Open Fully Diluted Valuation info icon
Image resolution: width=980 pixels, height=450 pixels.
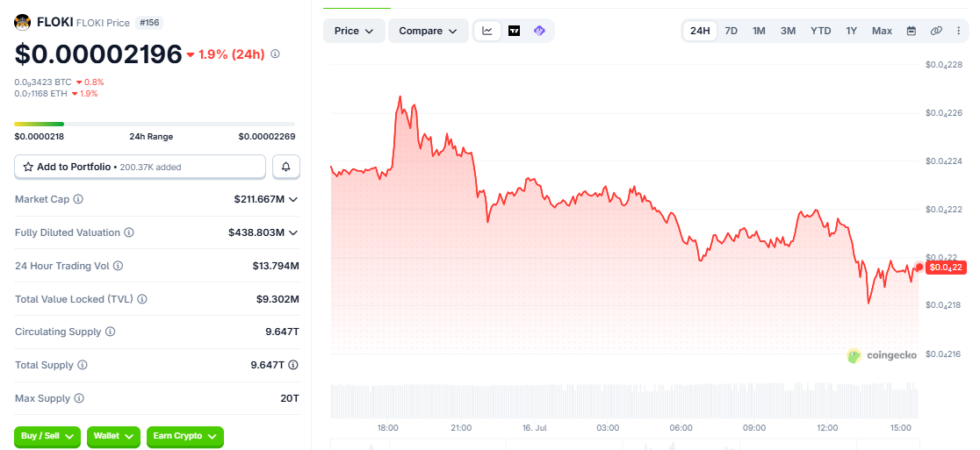tap(129, 232)
